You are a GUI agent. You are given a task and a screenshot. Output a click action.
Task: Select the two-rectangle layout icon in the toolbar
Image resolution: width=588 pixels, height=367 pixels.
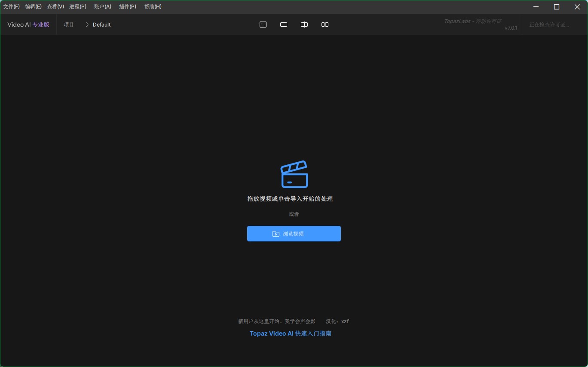(325, 25)
